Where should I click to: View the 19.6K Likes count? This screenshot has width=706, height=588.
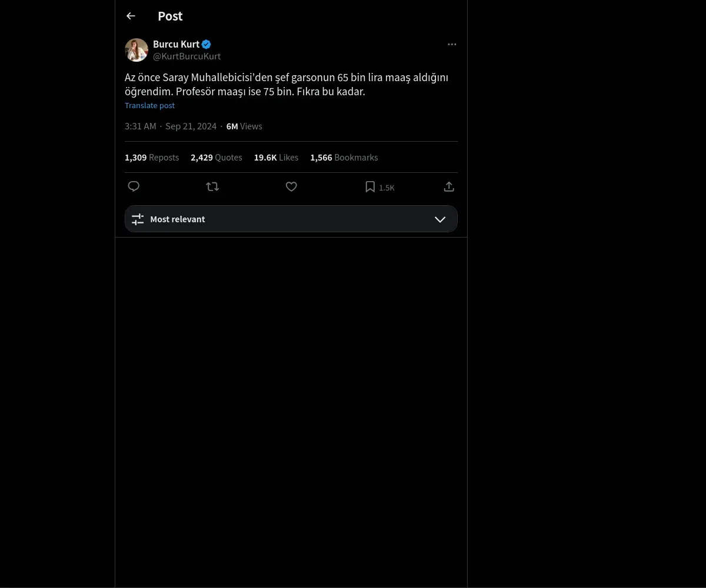tap(276, 158)
